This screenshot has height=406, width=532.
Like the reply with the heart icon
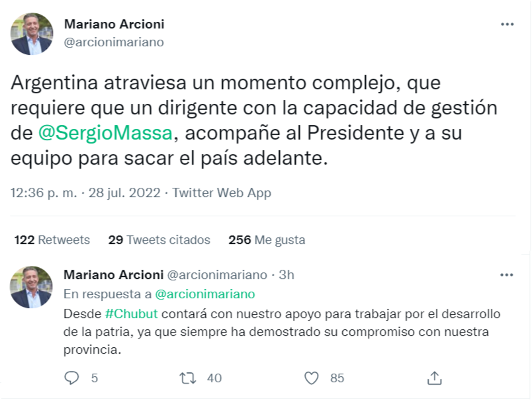[312, 378]
